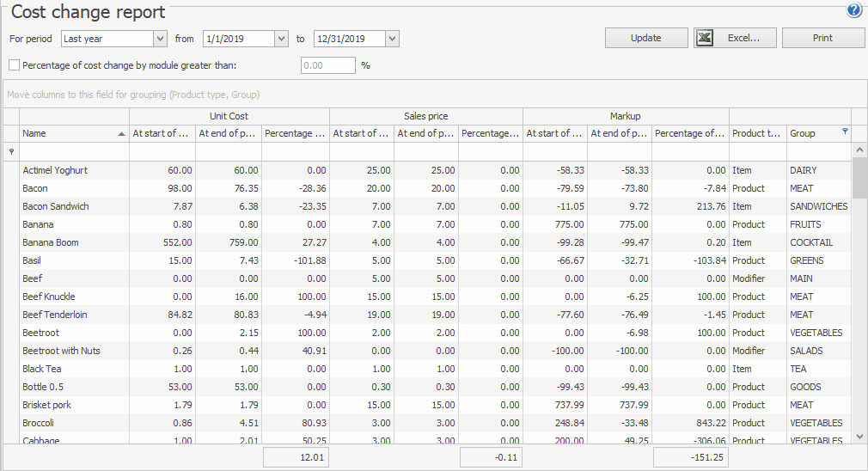
Task: Open the help question mark icon
Action: (853, 10)
